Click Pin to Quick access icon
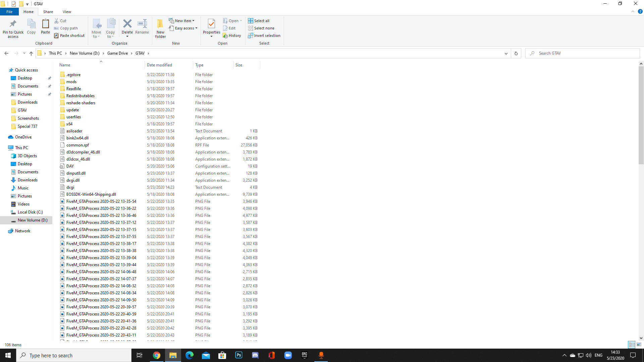The image size is (644, 362). pos(13,24)
